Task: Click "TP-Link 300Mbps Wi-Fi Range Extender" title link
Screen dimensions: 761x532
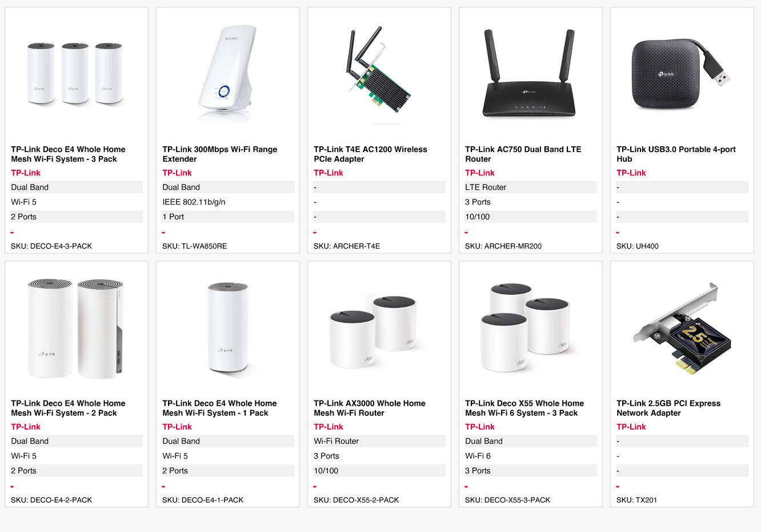Action: [219, 154]
